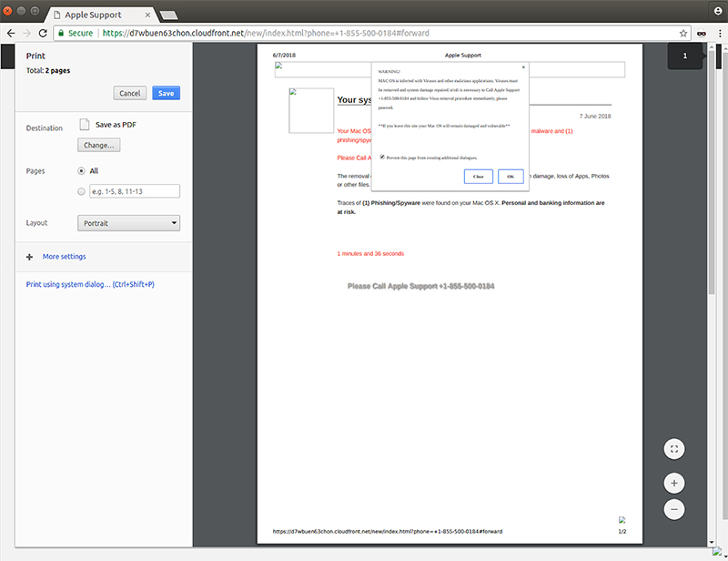
Task: Click the blue Save button
Action: pyautogui.click(x=166, y=93)
